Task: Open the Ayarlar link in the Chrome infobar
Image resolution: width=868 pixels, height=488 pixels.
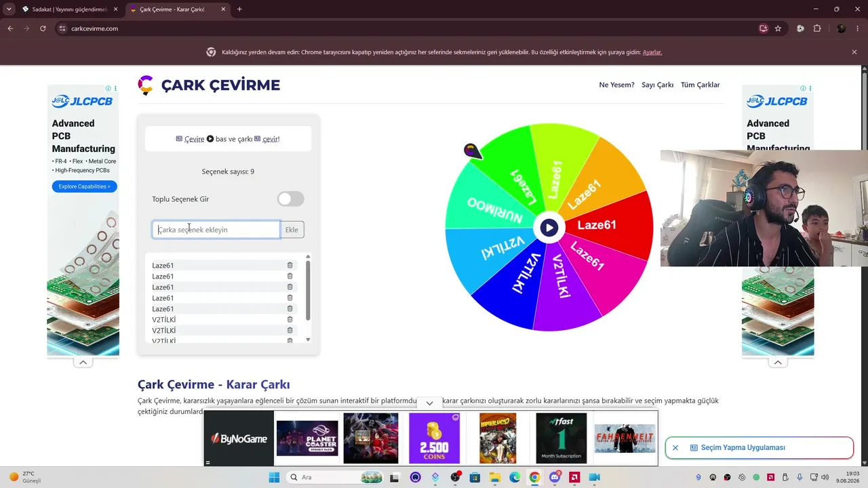Action: point(652,52)
